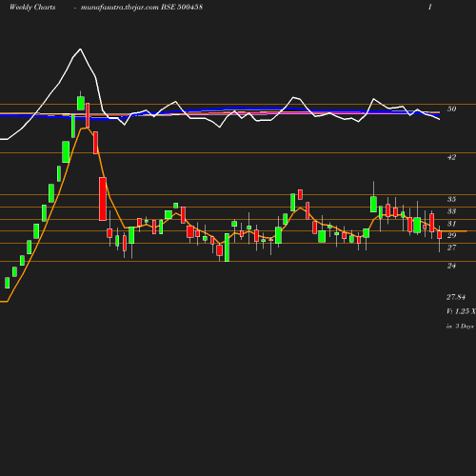
Task: Click the last price value 27.84
Action: [456, 297]
